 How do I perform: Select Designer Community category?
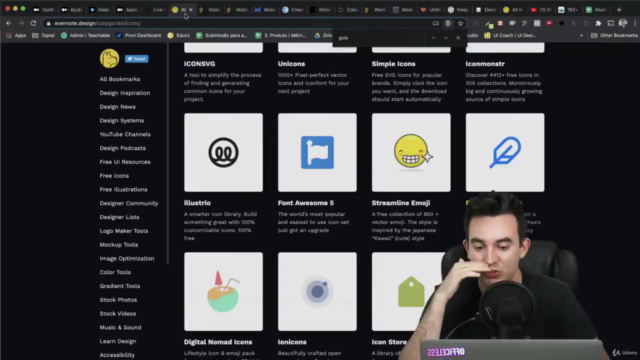point(129,203)
